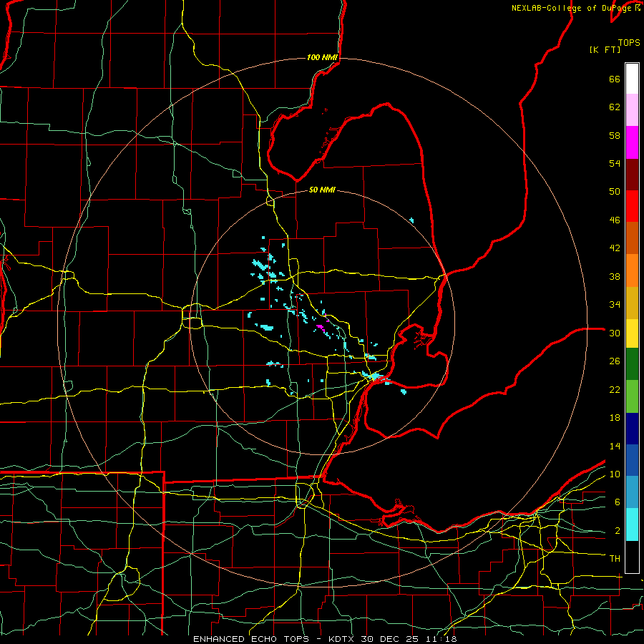Image resolution: width=644 pixels, height=644 pixels.
Task: Click the legend value "38"
Action: pyautogui.click(x=615, y=277)
